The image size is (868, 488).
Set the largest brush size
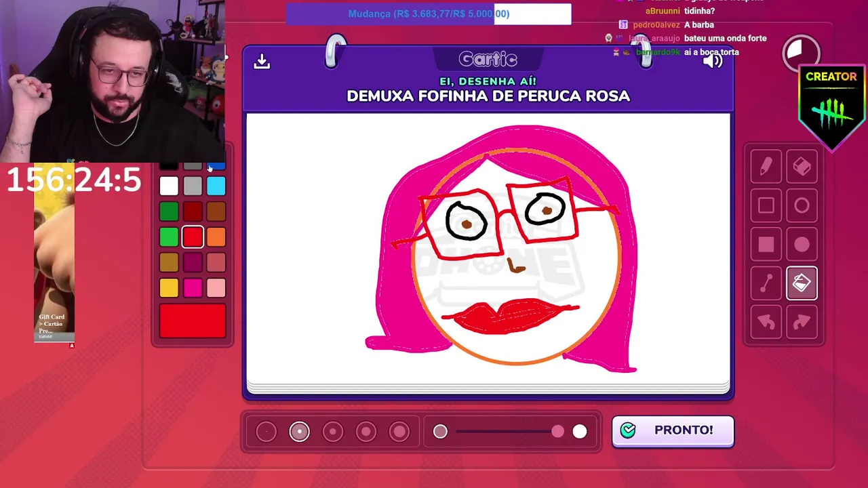399,432
